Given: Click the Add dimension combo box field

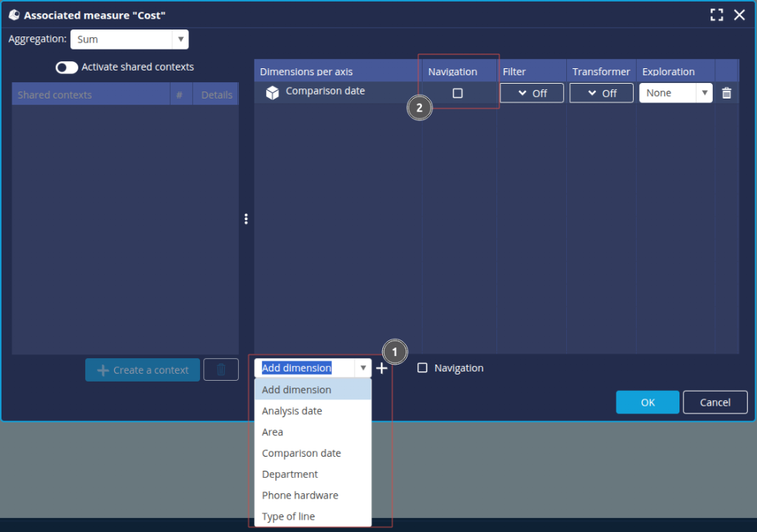Looking at the screenshot, I should 306,368.
